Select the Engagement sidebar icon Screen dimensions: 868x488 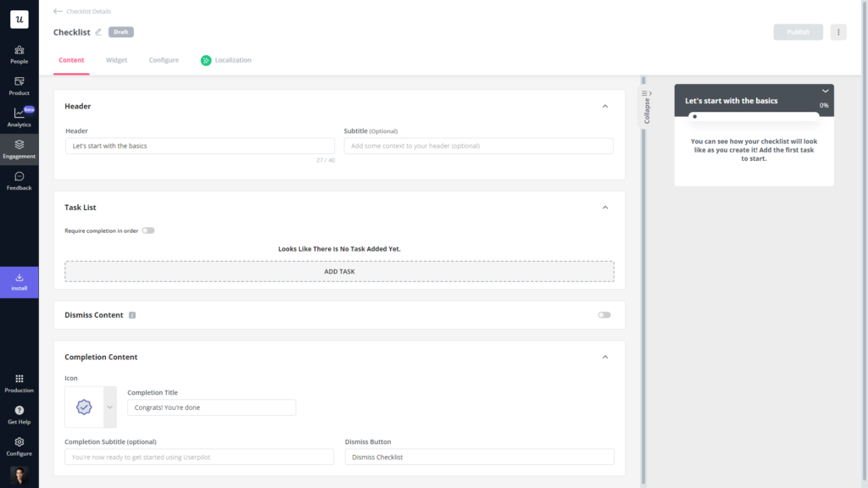pyautogui.click(x=19, y=151)
